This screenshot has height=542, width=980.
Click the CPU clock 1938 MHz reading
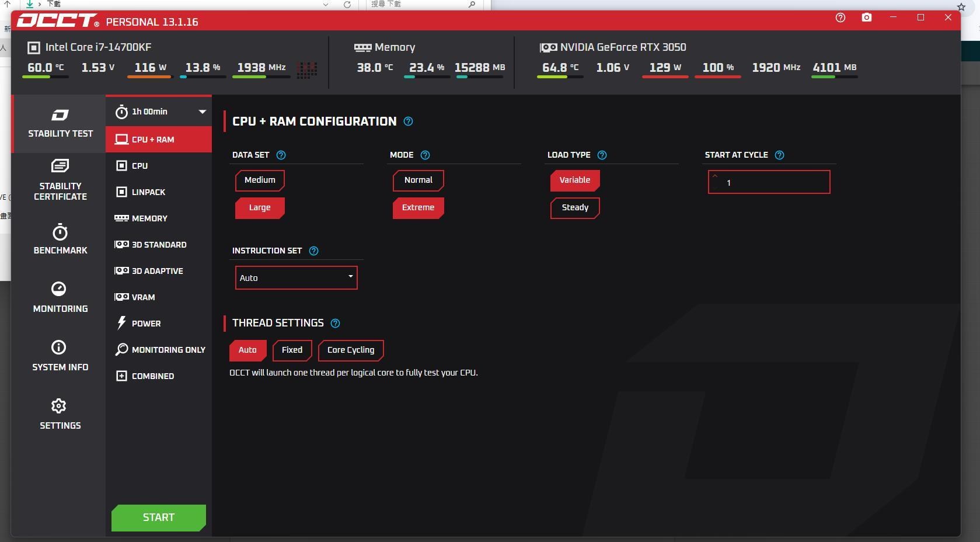(x=261, y=68)
